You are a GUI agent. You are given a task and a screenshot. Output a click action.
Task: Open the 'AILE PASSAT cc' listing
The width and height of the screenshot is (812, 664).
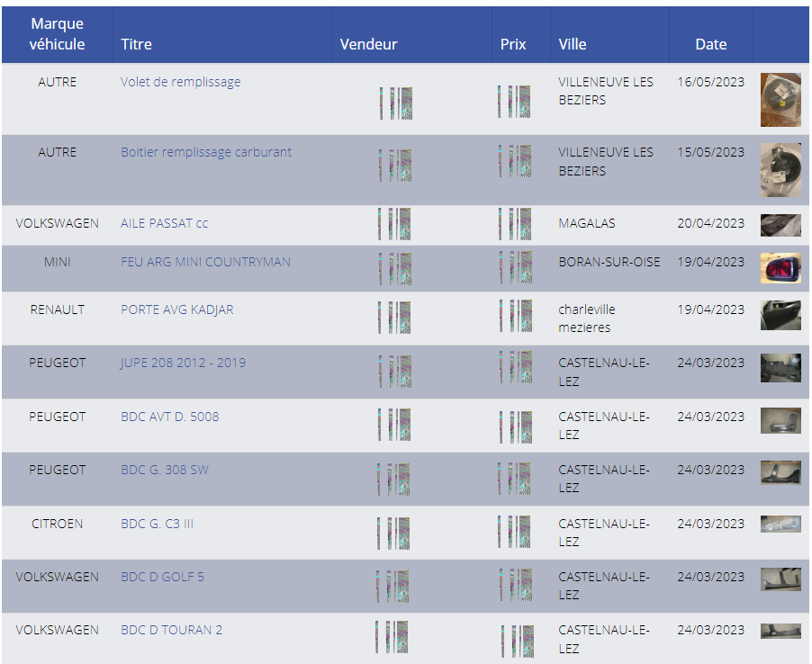164,223
